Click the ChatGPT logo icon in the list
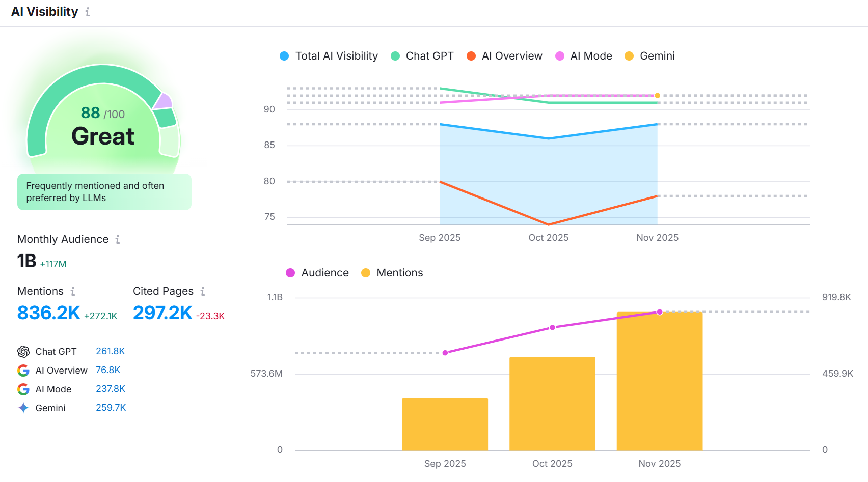The height and width of the screenshot is (482, 868). (23, 352)
